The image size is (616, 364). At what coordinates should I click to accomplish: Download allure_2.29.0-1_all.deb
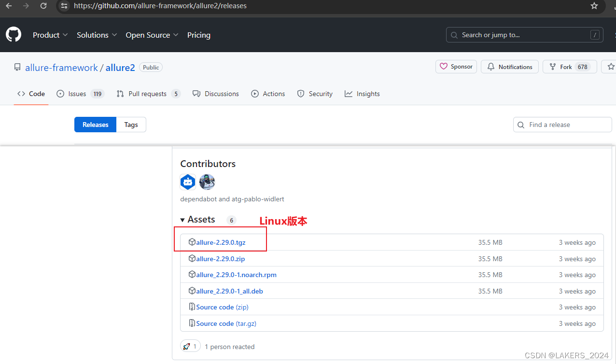(229, 291)
